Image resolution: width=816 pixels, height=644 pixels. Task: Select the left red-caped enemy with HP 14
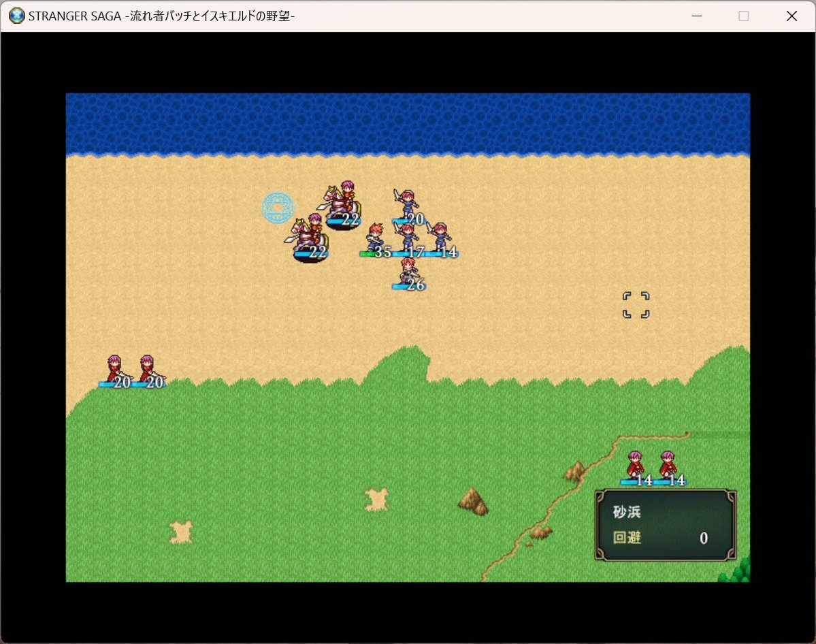(x=636, y=468)
